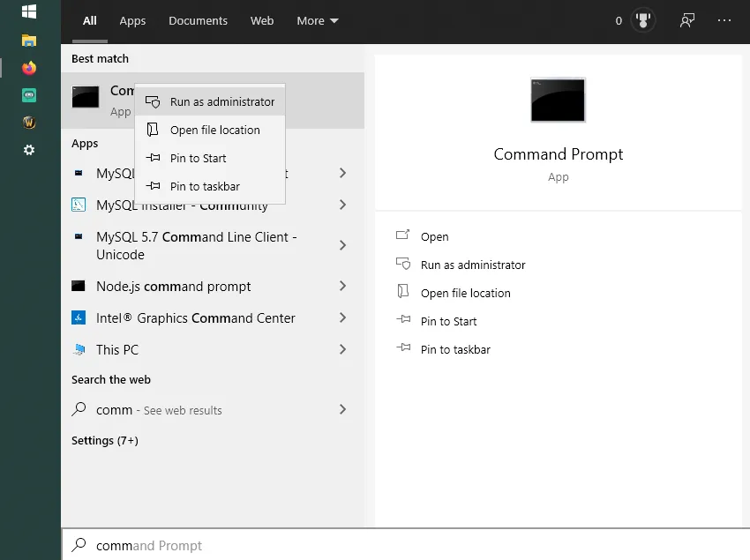The width and height of the screenshot is (750, 560).
Task: Click Open file location in the right pane
Action: (465, 293)
